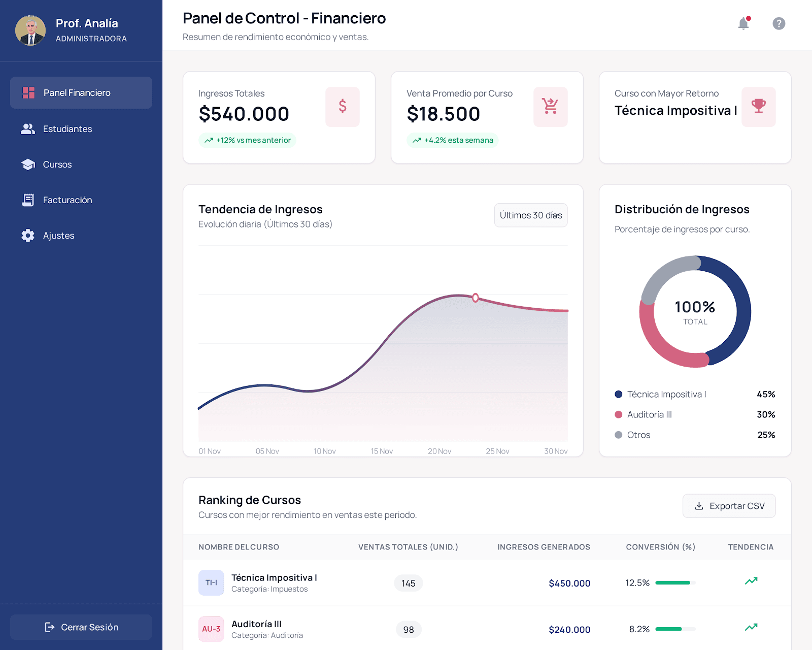Sort by the VENTAS TOTALES (UNID.) column header
The image size is (812, 650).
point(408,547)
